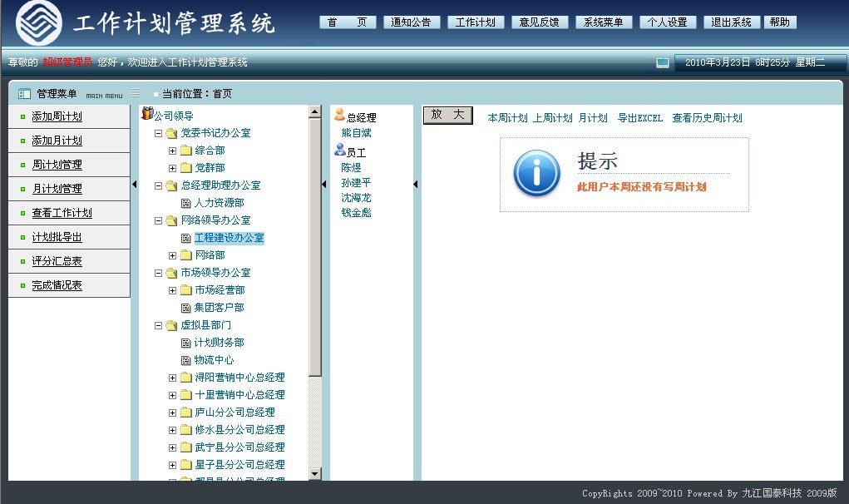Select employee 孙建平 from the list
Screen dimensions: 849x504
pos(356,183)
